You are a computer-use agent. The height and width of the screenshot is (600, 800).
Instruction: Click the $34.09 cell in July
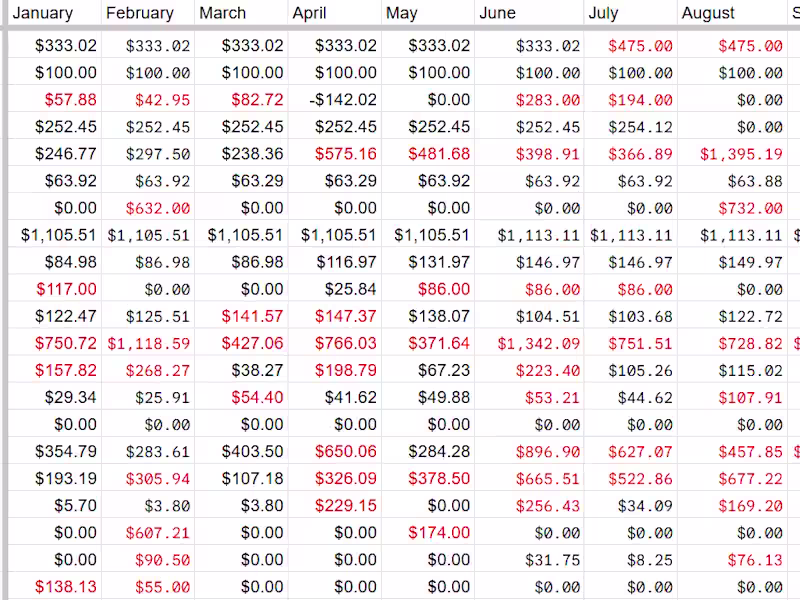coord(645,505)
